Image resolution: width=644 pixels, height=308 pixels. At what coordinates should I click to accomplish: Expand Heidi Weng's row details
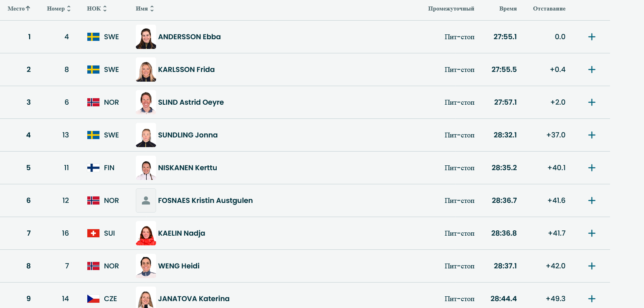(591, 266)
